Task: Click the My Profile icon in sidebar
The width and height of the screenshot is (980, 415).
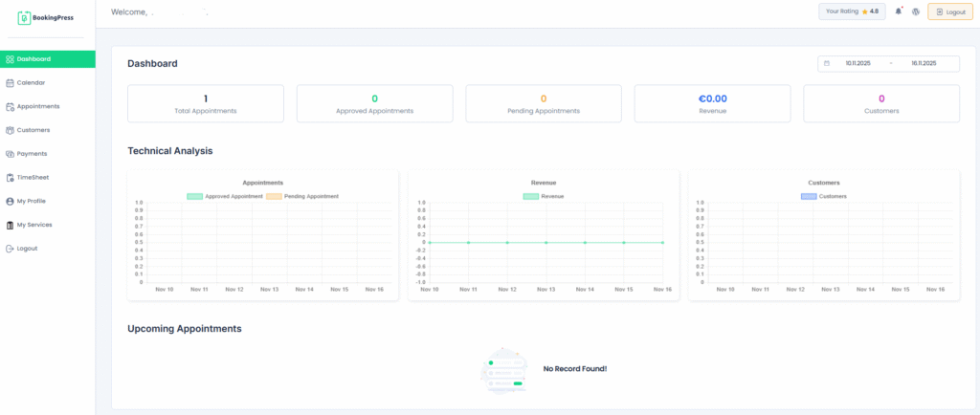Action: (x=10, y=202)
